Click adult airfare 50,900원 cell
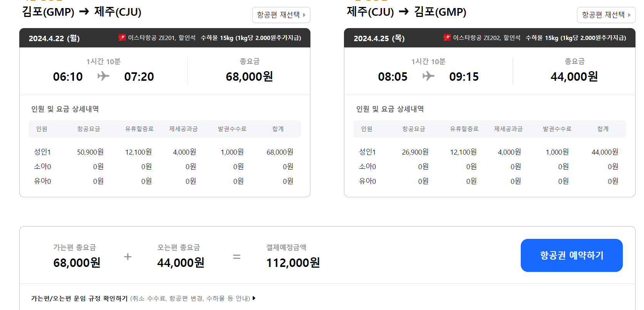The height and width of the screenshot is (310, 644). [90, 152]
